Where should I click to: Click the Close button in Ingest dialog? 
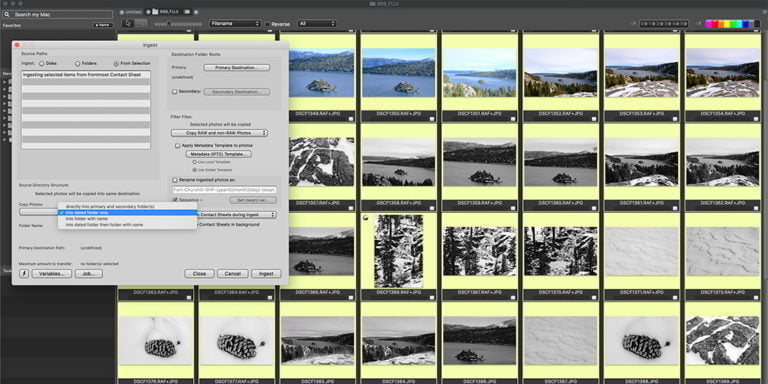pos(199,274)
